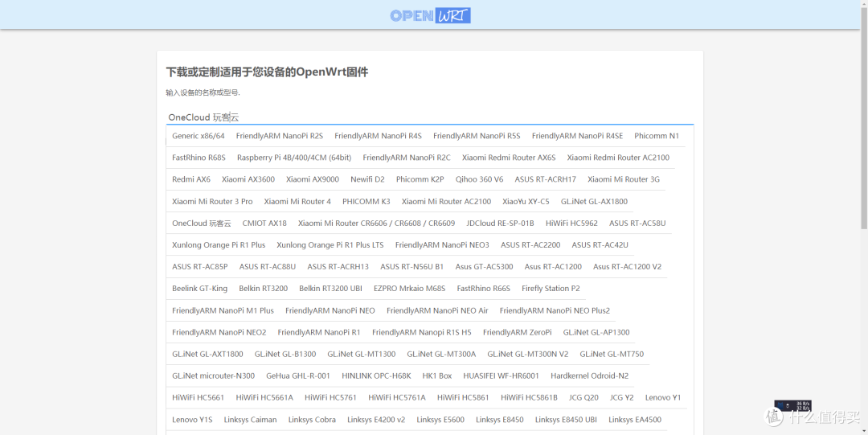This screenshot has height=435, width=868.
Task: Choose GL.iNet GL-MT300N V2
Action: click(x=527, y=354)
